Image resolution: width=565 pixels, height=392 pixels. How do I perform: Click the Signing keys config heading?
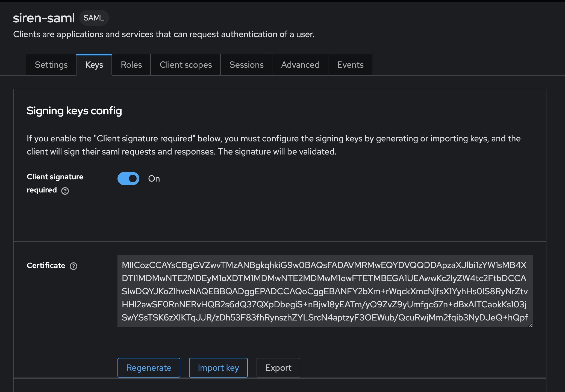[x=74, y=111]
